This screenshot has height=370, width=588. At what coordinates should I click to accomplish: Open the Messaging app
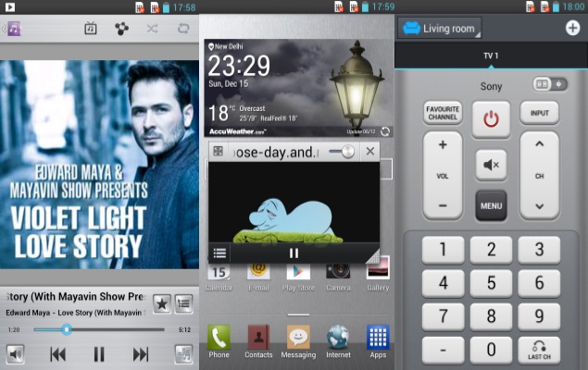[x=298, y=341]
